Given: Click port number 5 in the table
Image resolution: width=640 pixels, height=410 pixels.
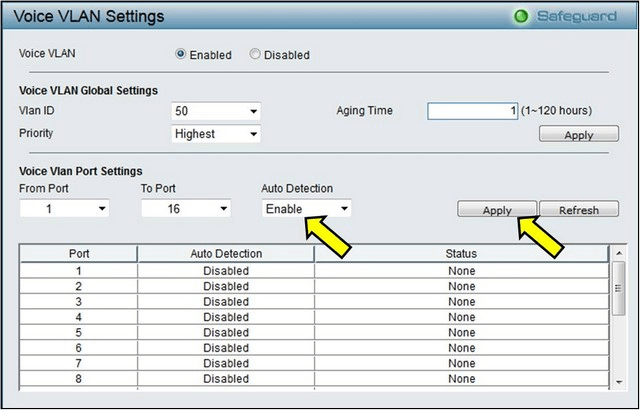Looking at the screenshot, I should point(78,333).
